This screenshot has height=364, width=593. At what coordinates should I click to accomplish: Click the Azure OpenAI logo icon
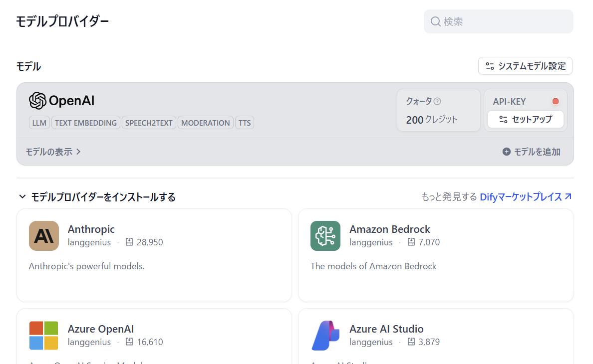[44, 336]
